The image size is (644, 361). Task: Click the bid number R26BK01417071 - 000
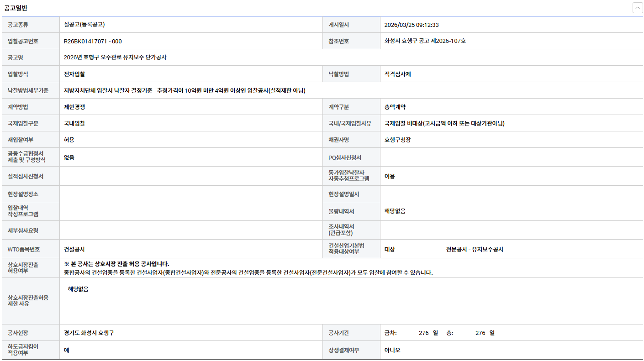tap(93, 41)
